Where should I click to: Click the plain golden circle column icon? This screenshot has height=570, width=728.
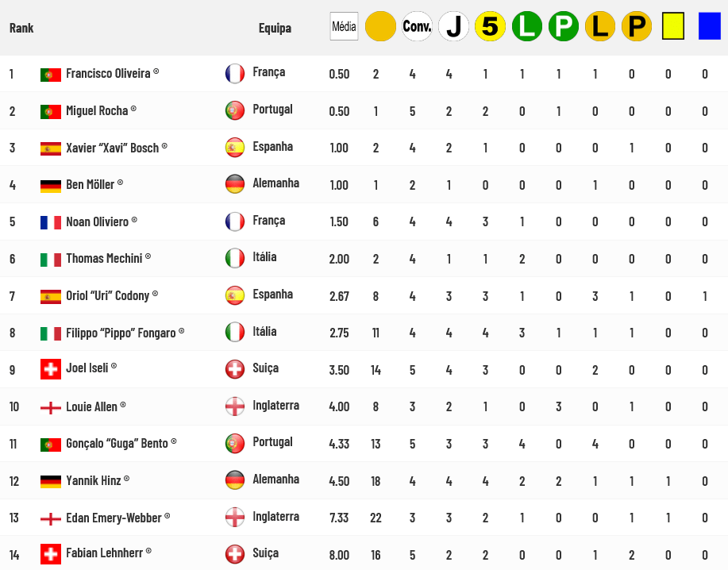pos(380,26)
